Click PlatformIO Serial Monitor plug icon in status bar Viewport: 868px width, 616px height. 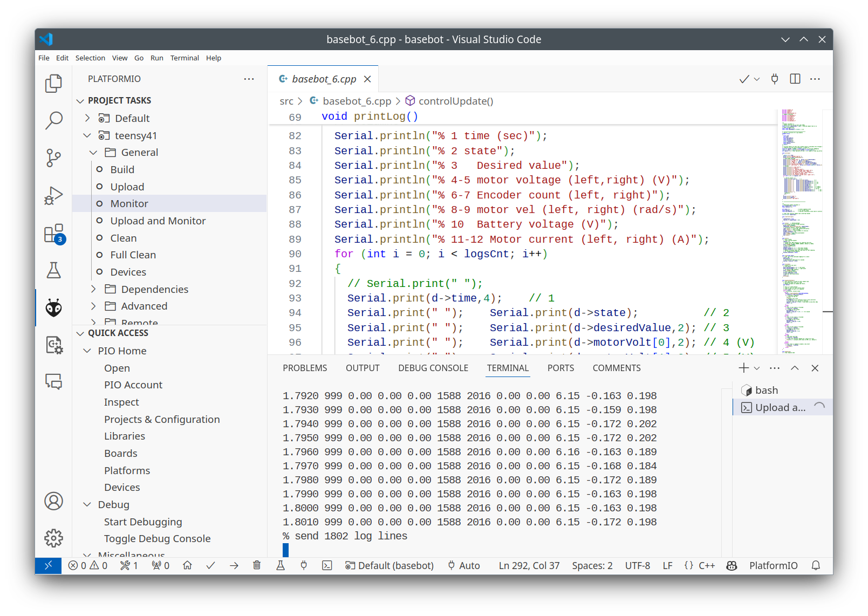[x=304, y=565]
